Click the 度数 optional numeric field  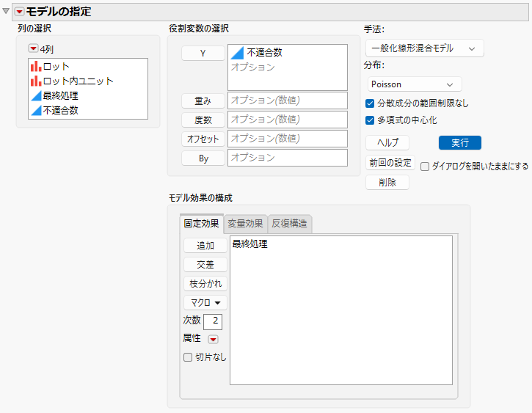pos(288,120)
